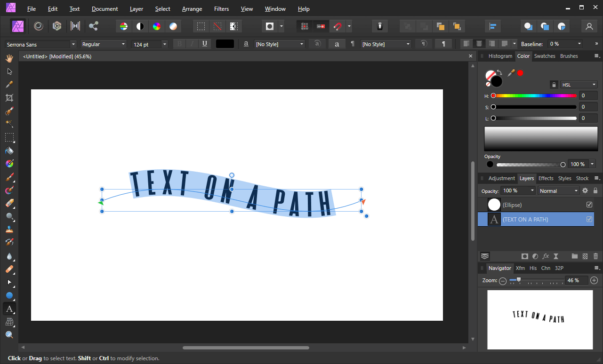The width and height of the screenshot is (603, 364).
Task: Adjust the Hue slider
Action: click(535, 95)
